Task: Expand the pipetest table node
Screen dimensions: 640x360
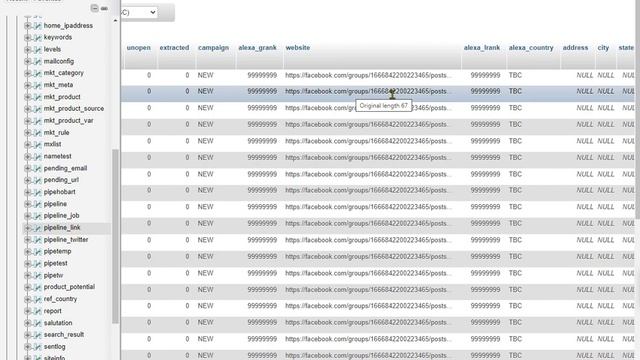Action: (x=27, y=264)
